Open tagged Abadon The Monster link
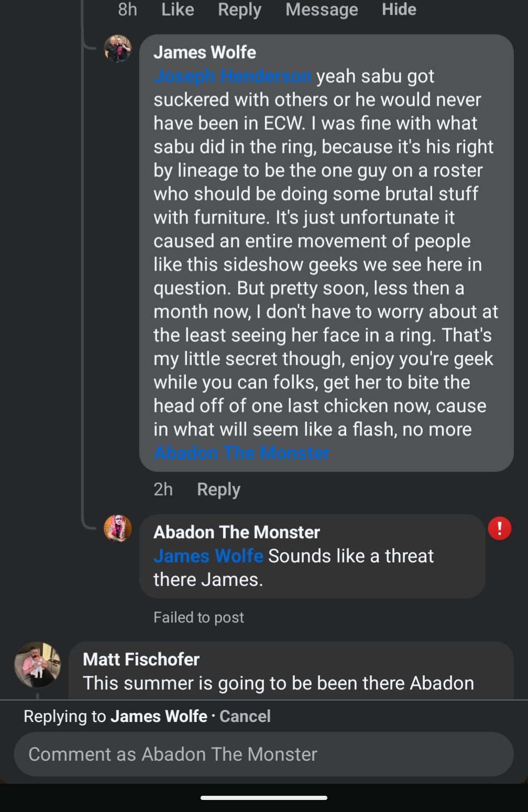The width and height of the screenshot is (528, 812). [x=241, y=453]
